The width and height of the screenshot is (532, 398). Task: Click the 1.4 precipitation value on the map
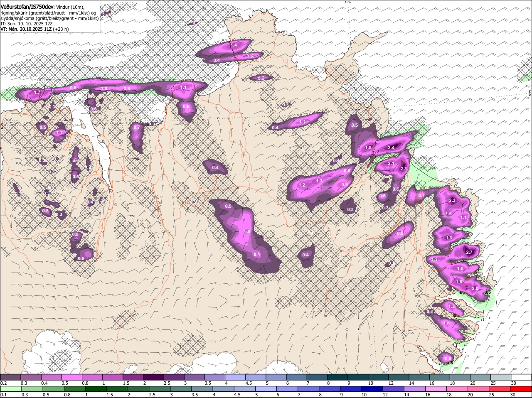pyautogui.click(x=234, y=45)
